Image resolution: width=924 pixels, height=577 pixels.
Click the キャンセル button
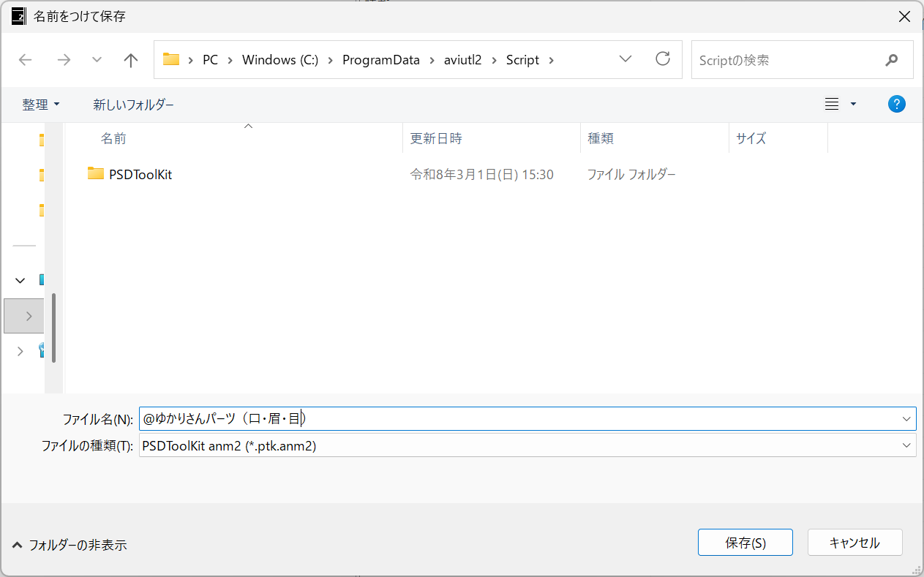coord(854,543)
